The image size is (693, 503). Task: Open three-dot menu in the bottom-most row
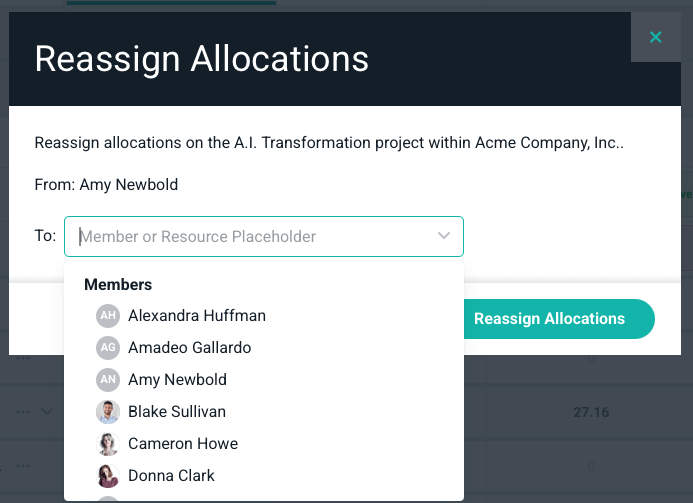pos(23,467)
